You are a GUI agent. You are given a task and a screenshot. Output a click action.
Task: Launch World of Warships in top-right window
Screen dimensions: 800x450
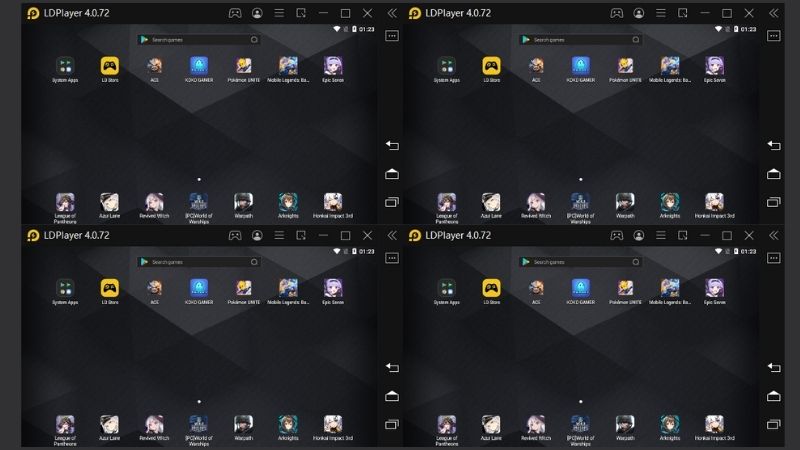point(581,202)
